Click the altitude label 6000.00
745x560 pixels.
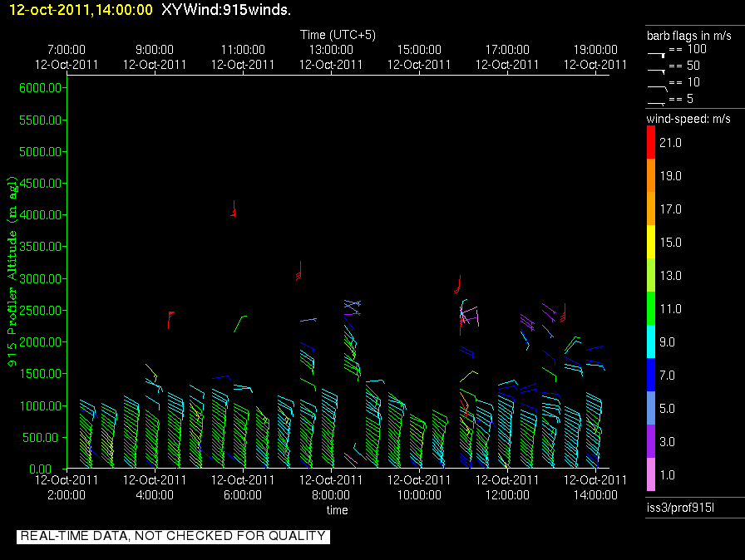[41, 88]
